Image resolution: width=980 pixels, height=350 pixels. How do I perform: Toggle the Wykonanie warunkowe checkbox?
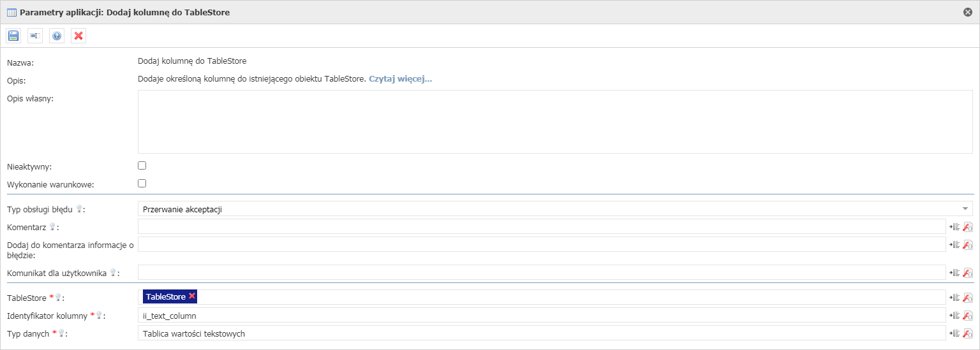pyautogui.click(x=142, y=184)
